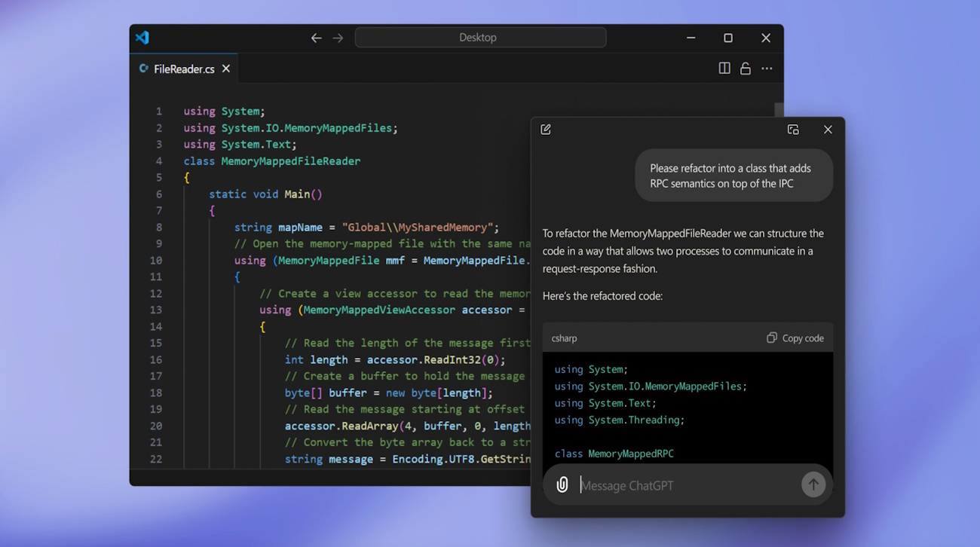Click the 'csharp' language label
The width and height of the screenshot is (980, 547).
(x=564, y=338)
